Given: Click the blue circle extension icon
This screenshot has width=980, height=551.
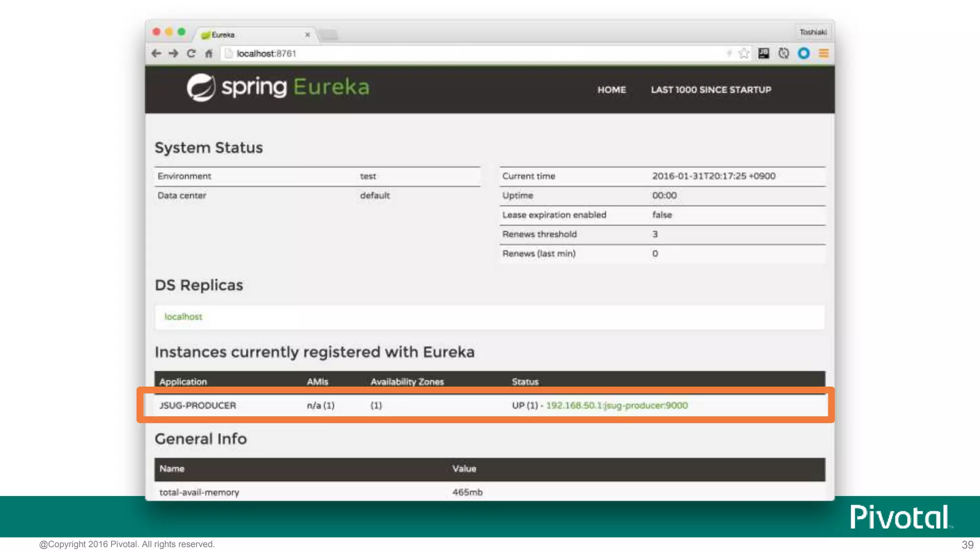Looking at the screenshot, I should [x=803, y=54].
